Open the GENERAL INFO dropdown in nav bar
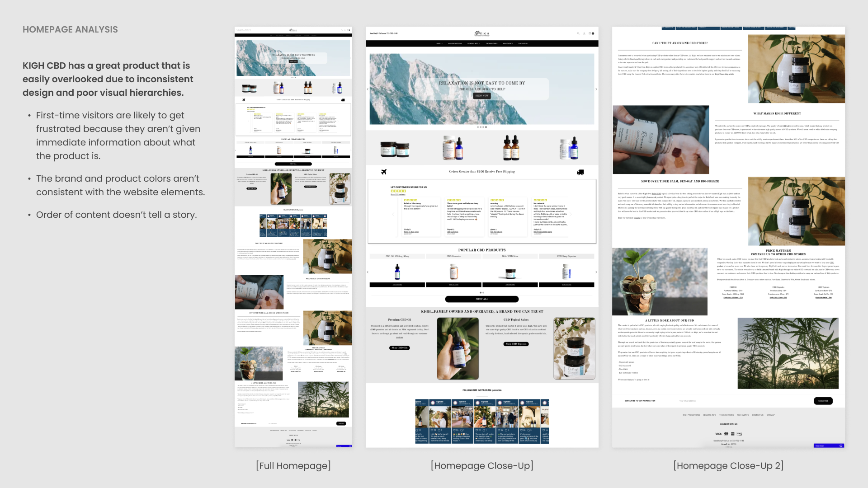This screenshot has height=488, width=868. click(473, 44)
